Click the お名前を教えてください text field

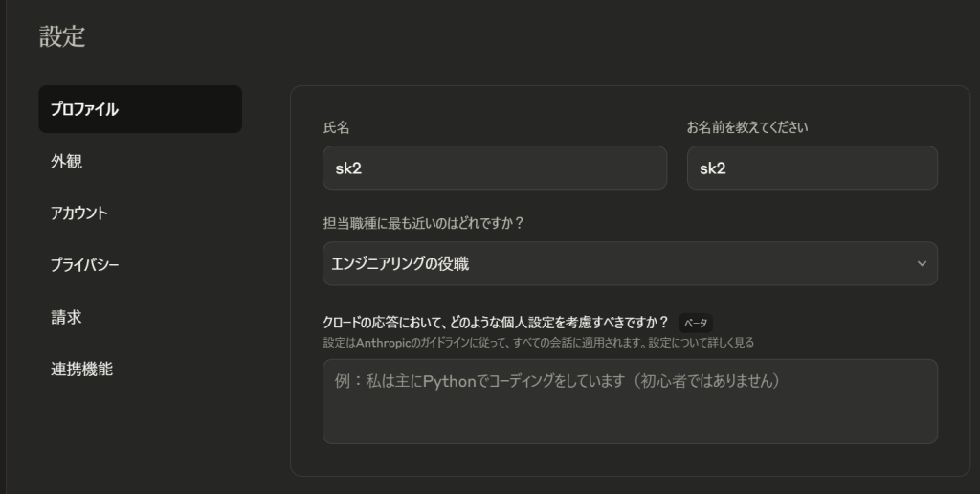click(812, 168)
